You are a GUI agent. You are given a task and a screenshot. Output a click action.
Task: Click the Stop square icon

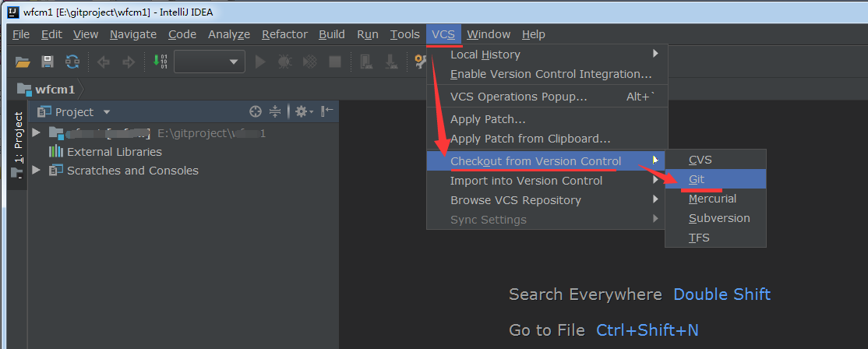[335, 62]
